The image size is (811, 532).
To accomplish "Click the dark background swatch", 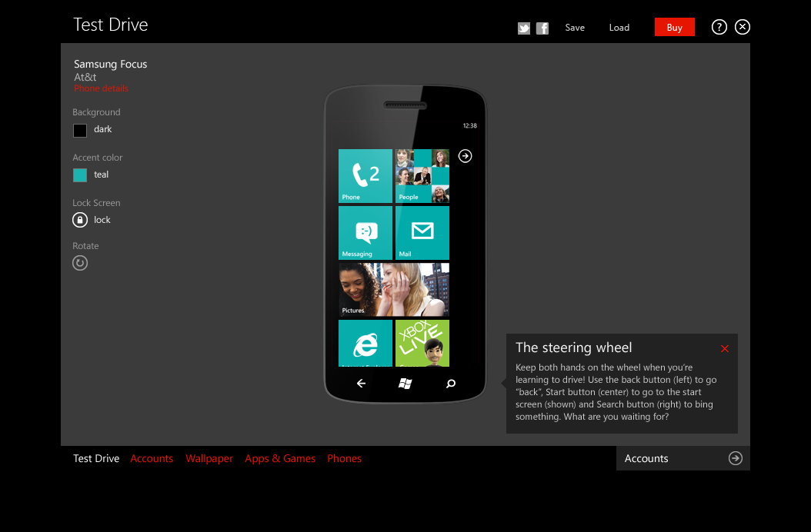I will pyautogui.click(x=80, y=130).
